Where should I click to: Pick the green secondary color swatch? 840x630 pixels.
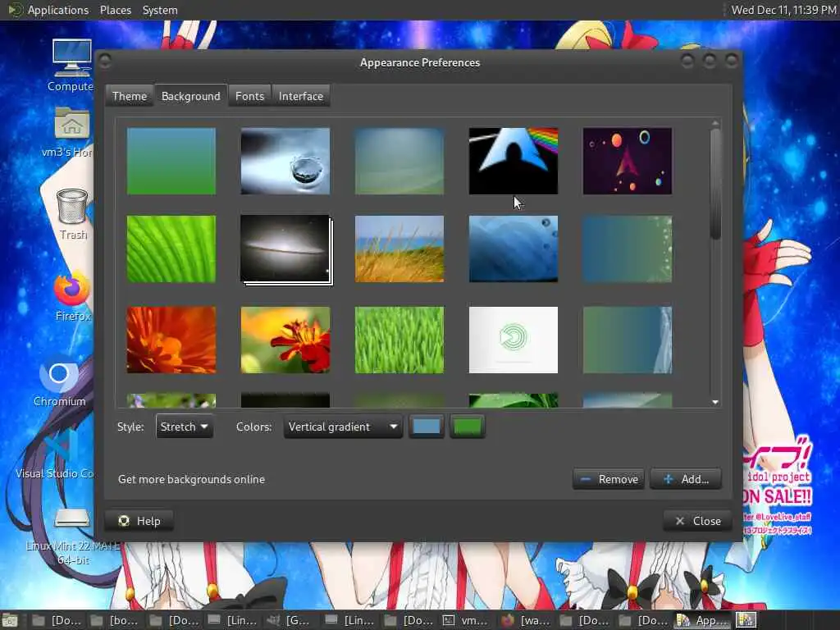[467, 427]
